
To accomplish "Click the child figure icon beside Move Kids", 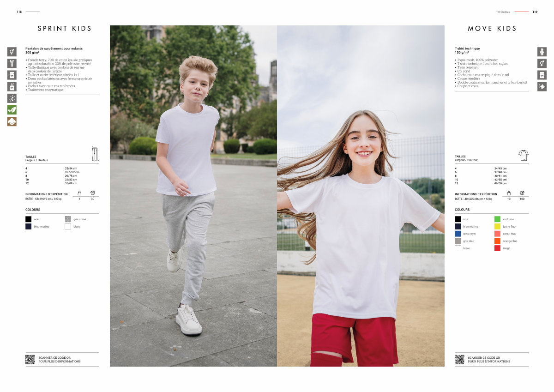I will (542, 51).
